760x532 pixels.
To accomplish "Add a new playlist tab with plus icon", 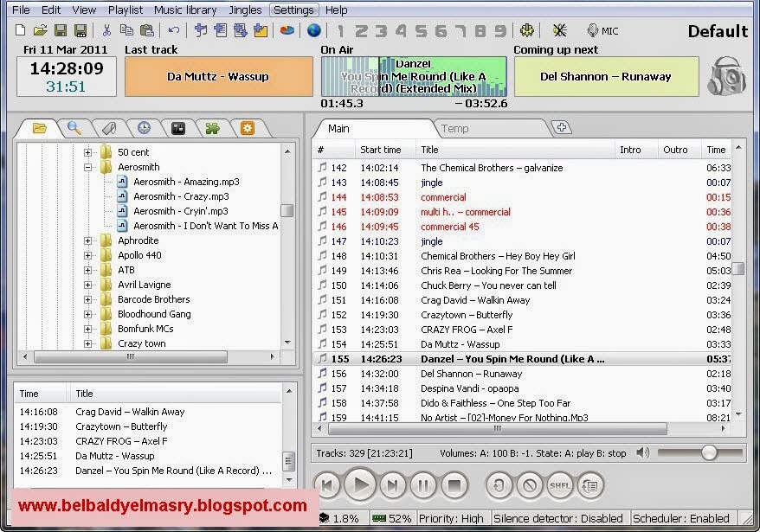I will (561, 127).
